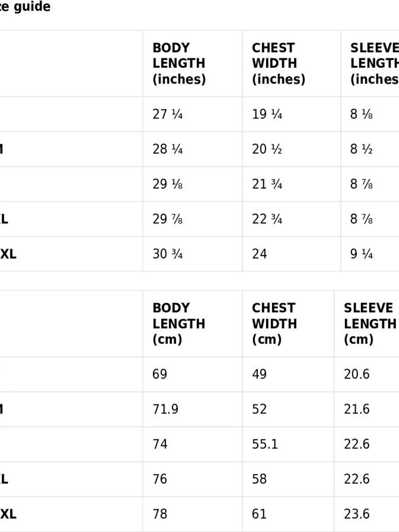This screenshot has height=532, width=399.
Task: Select the 69 cm body length cell
Action: (160, 374)
